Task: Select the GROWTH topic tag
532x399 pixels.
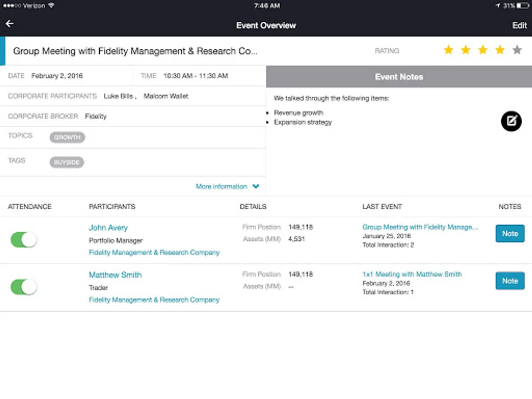Action: click(67, 137)
